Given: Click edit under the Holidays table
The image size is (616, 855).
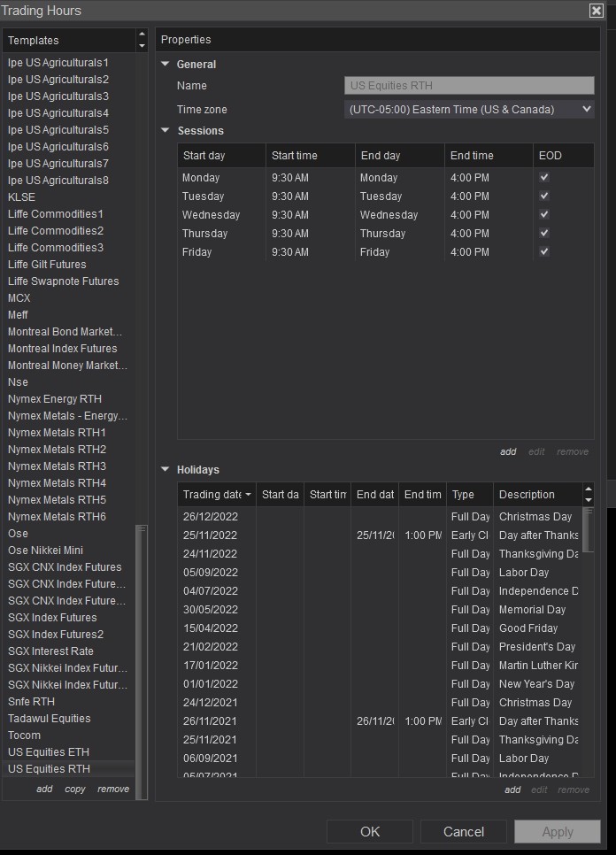Looking at the screenshot, I should click(x=539, y=790).
